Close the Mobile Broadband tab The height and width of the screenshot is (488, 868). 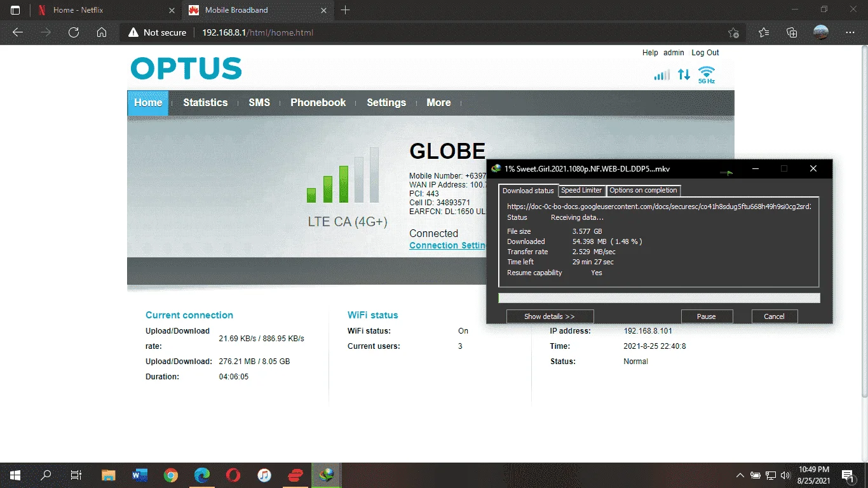(325, 10)
